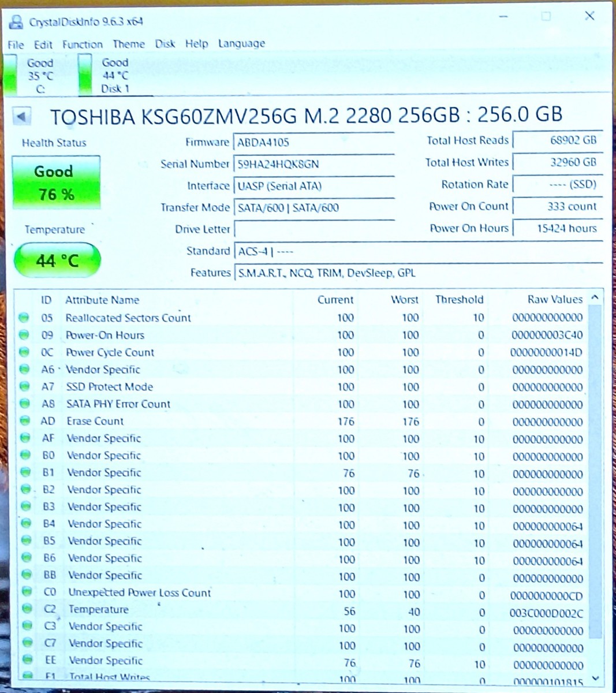The width and height of the screenshot is (616, 693).
Task: Click the empty Drive Letter field
Action: pos(313,229)
